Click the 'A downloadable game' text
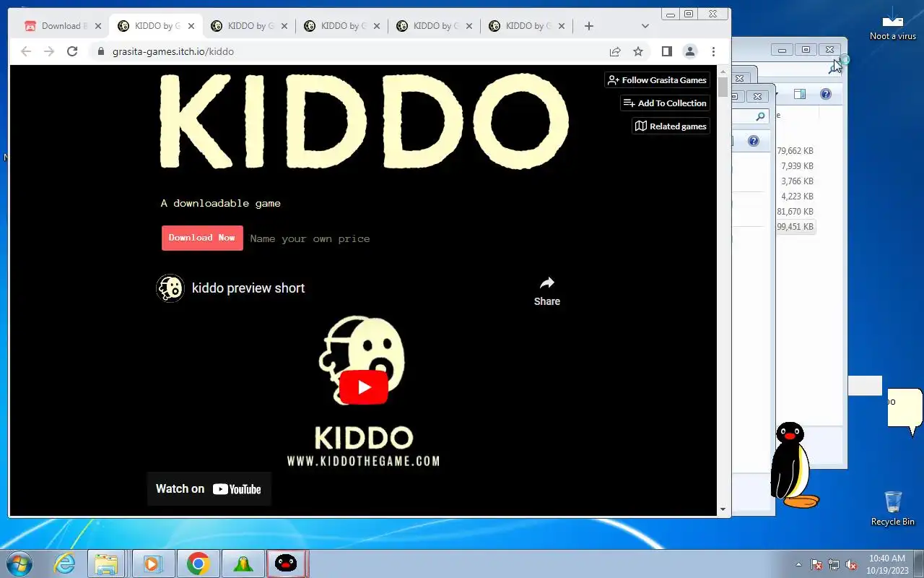The width and height of the screenshot is (924, 578). point(221,203)
